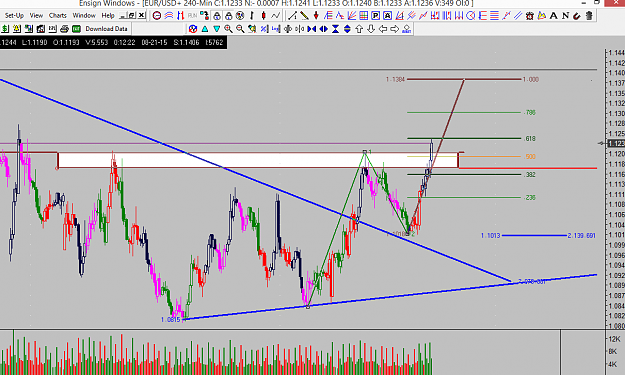625x375 pixels.
Task: Click the .618 Fibonacci level label
Action: click(530, 139)
